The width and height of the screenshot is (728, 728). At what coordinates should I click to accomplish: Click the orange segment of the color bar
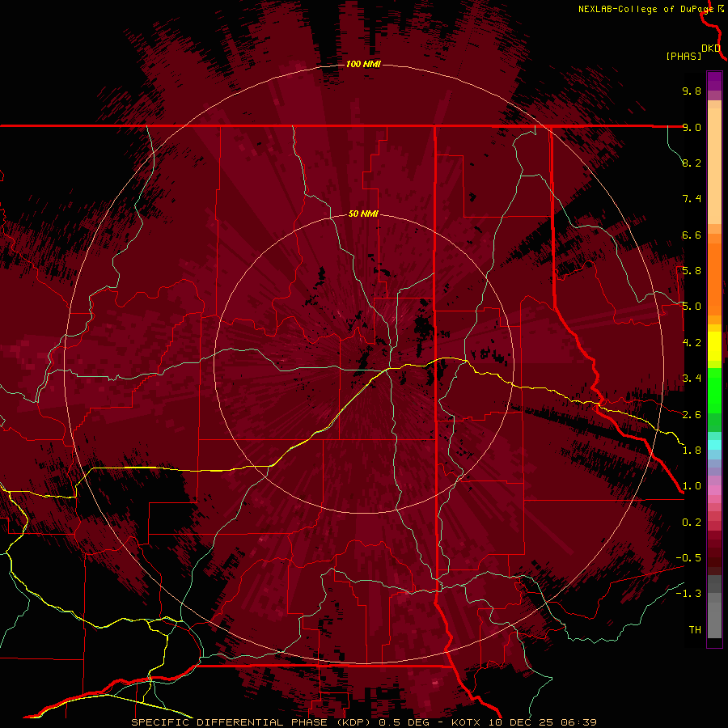(x=714, y=278)
